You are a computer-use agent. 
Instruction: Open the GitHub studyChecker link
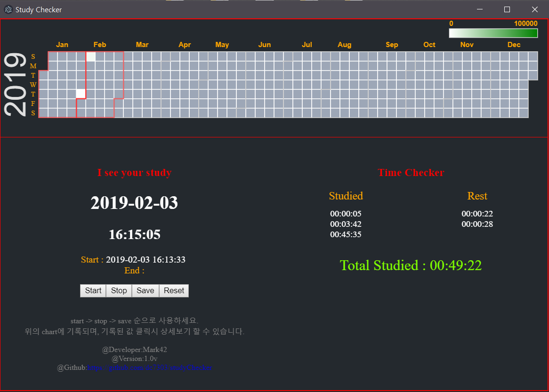pyautogui.click(x=150, y=368)
